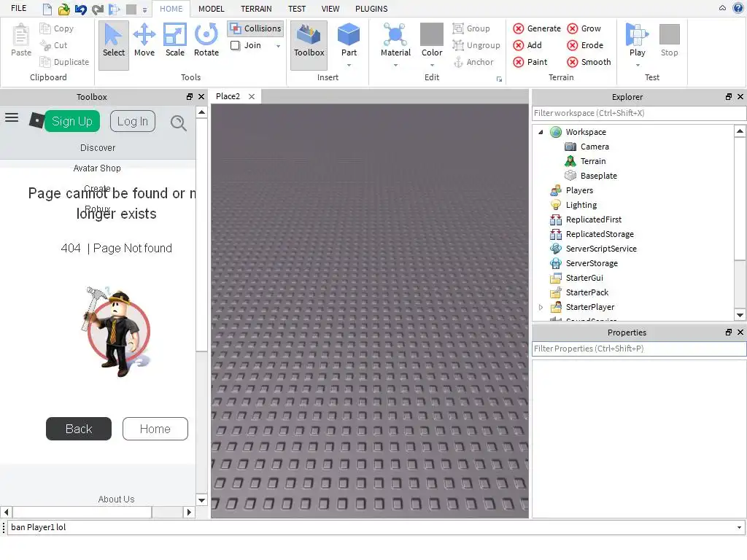This screenshot has width=747, height=560.
Task: Undo the last action
Action: (81, 9)
